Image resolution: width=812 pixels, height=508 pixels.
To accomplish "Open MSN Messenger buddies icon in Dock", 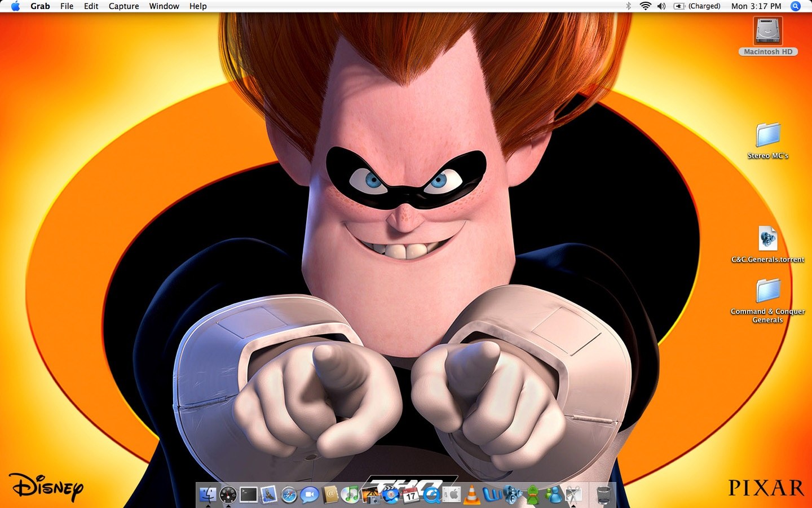I will (553, 495).
